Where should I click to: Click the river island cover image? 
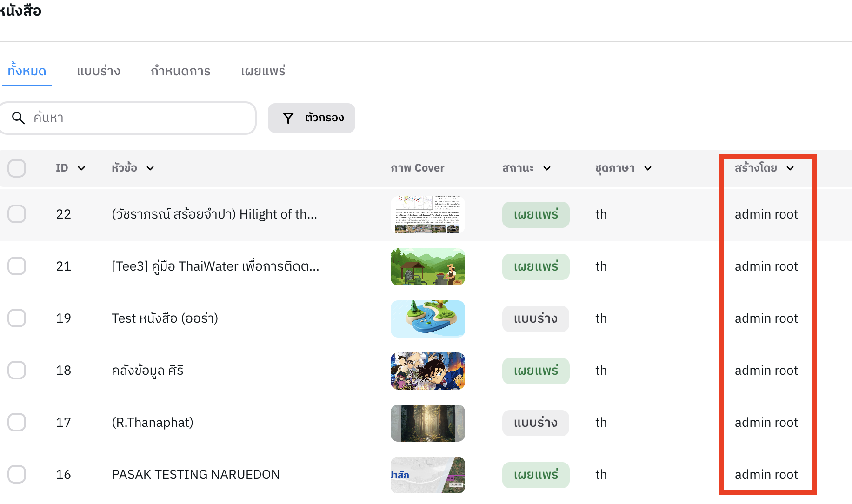[x=427, y=318]
